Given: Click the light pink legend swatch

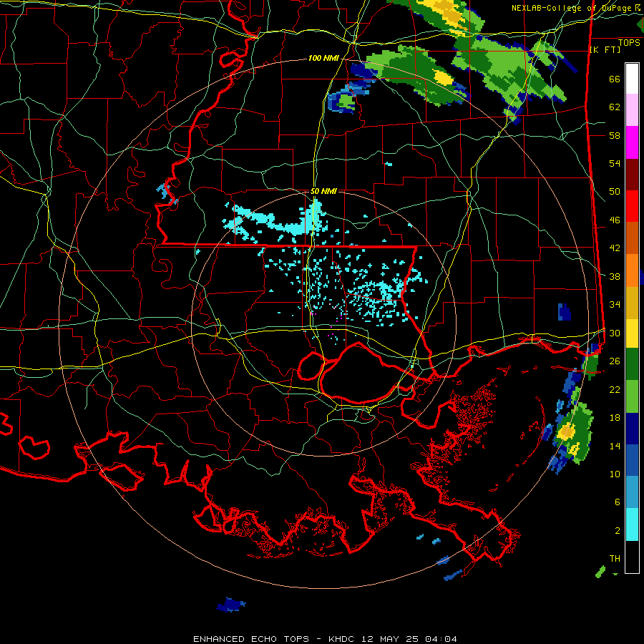Looking at the screenshot, I should (632, 110).
